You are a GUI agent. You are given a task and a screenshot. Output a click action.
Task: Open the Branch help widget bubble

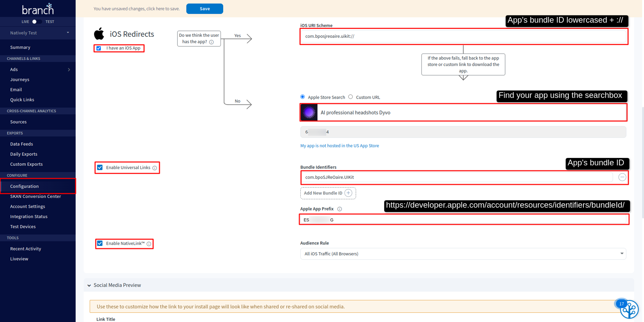coord(629,309)
